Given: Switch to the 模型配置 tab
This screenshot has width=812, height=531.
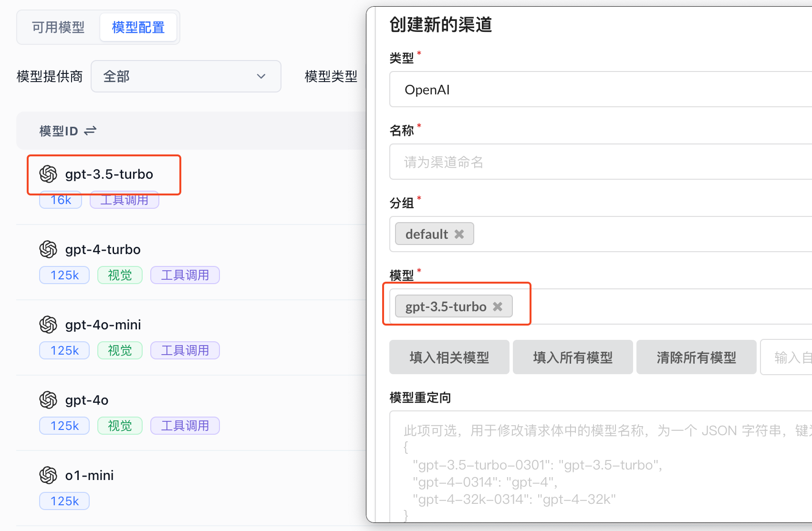Looking at the screenshot, I should click(x=138, y=27).
